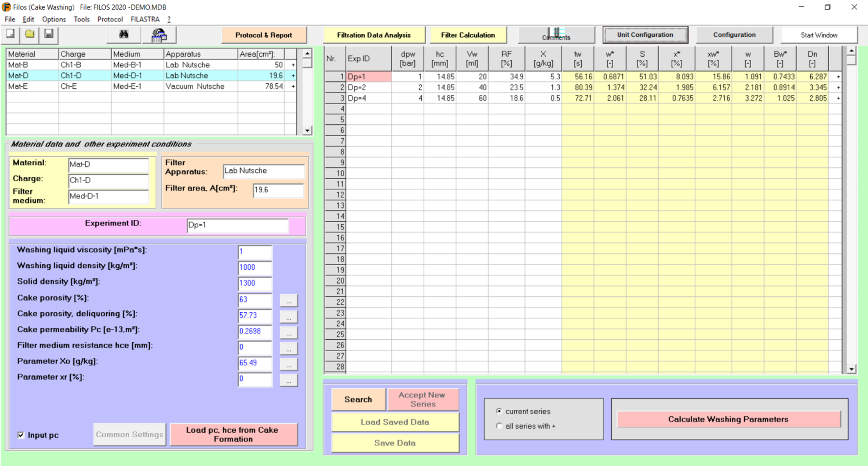This screenshot has width=868, height=466.
Task: Click the + marker on the Dp=2 row
Action: point(838,88)
